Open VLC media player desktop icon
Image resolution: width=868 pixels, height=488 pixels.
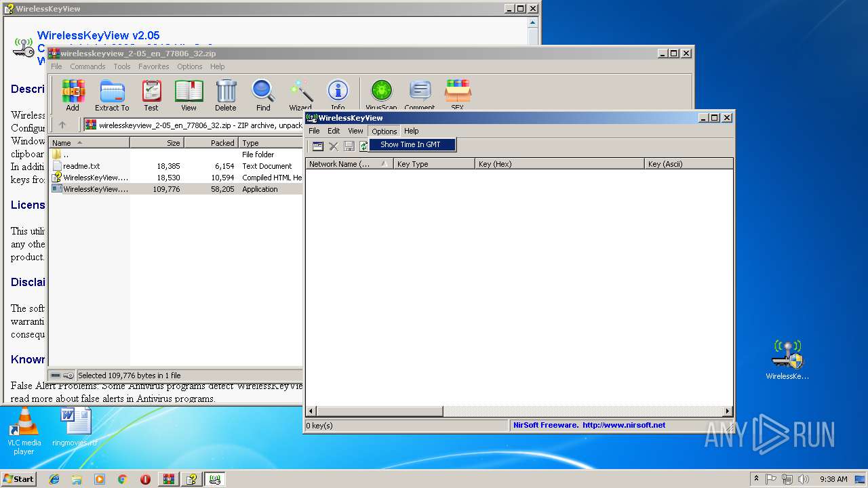[24, 431]
